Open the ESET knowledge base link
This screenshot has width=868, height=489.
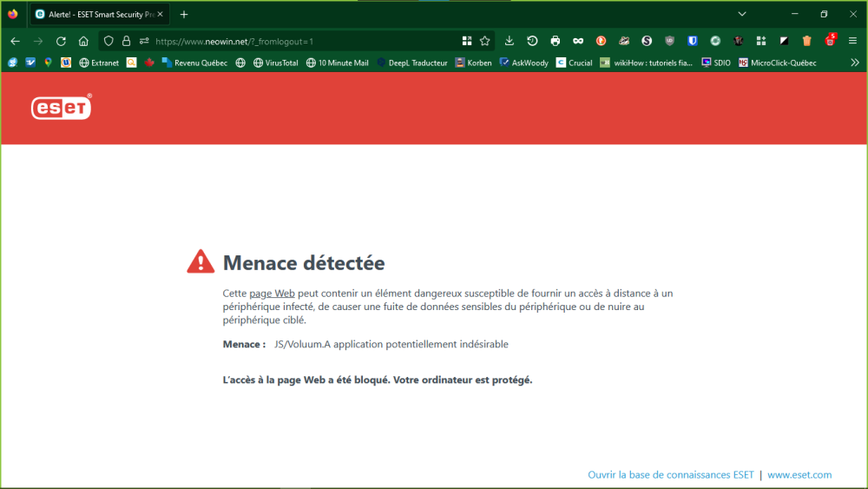click(670, 474)
